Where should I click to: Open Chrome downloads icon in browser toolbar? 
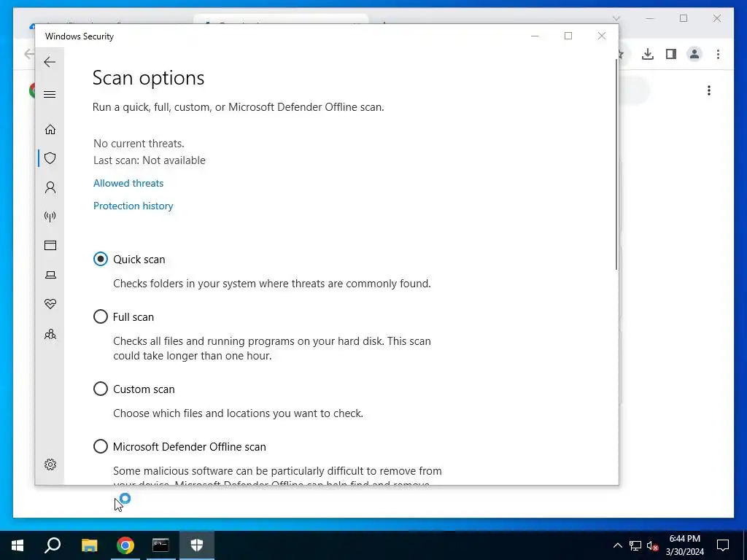click(648, 54)
